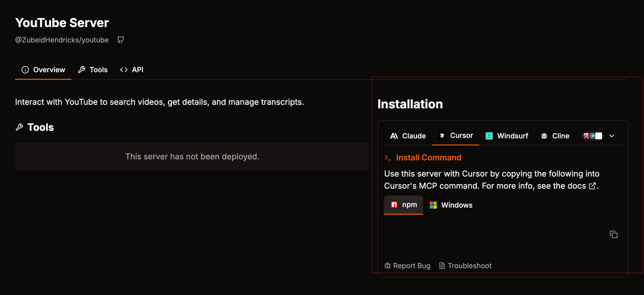644x295 pixels.
Task: Choose the Claude client tab
Action: tap(408, 136)
